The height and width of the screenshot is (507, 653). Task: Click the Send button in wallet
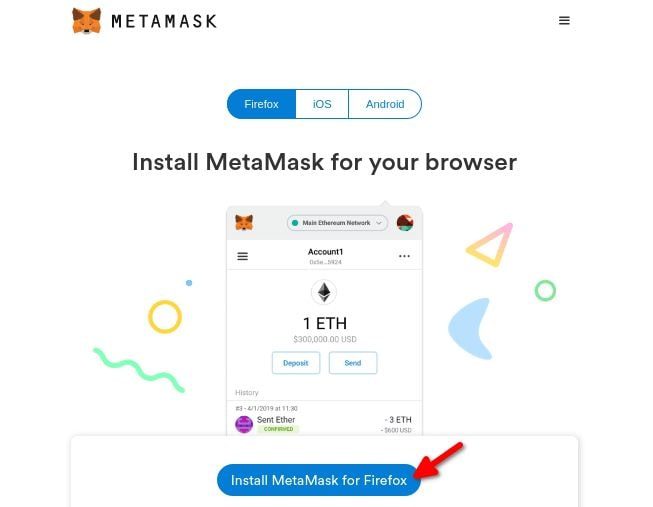(x=353, y=363)
